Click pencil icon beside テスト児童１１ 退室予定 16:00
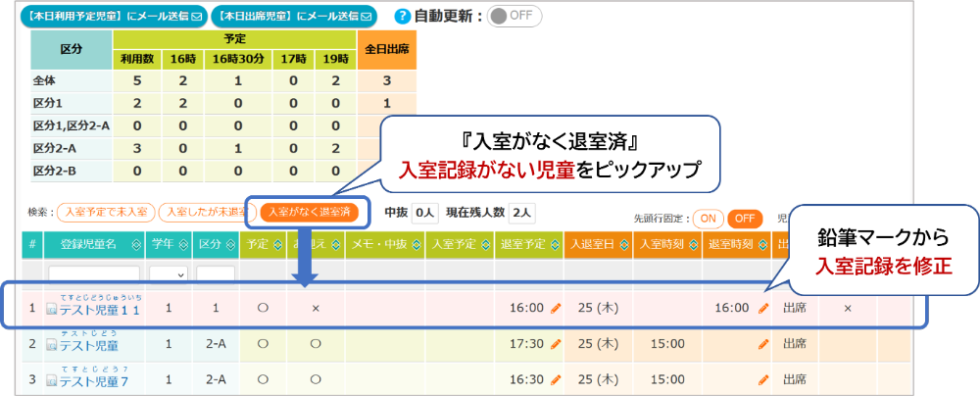Screen dimensions: 980x396 [x=556, y=308]
